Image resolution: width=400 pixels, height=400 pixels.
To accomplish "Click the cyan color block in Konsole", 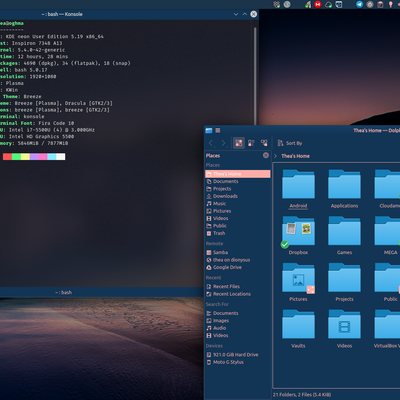I will click(x=52, y=157).
